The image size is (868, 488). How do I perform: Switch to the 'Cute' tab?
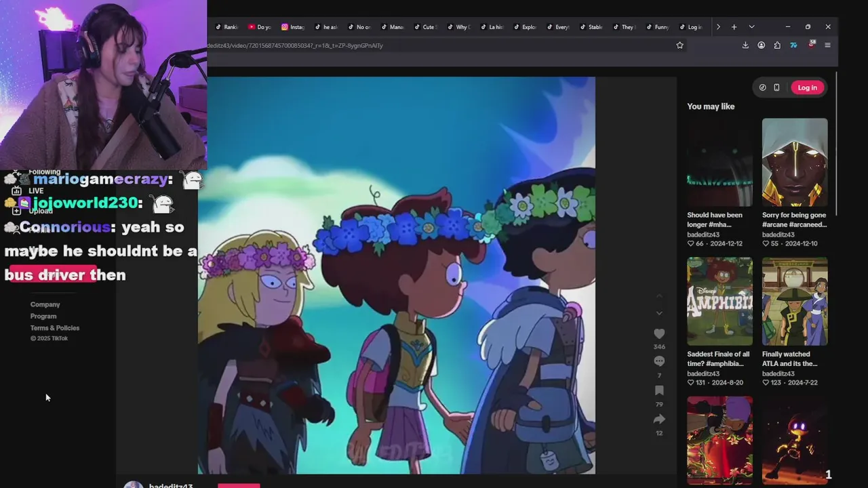[x=425, y=27]
